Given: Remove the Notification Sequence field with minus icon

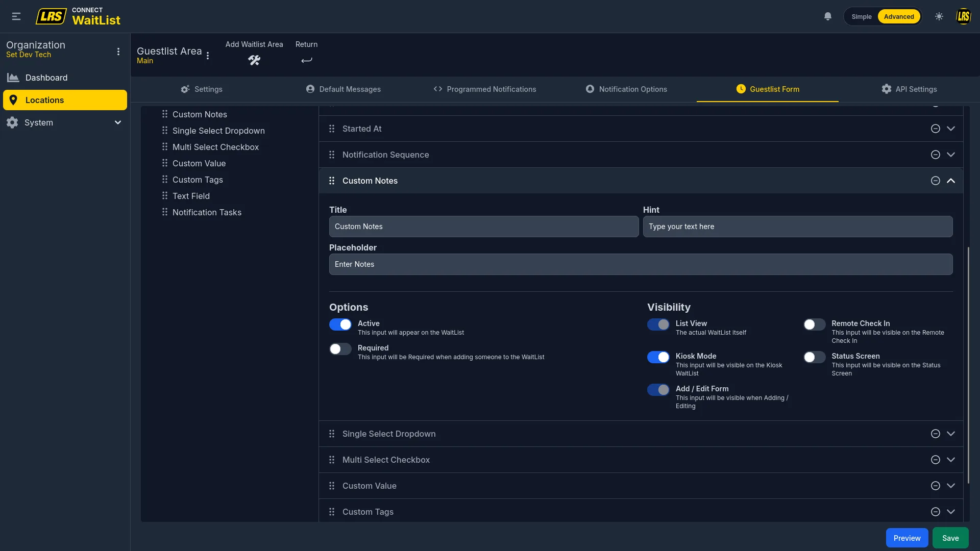Looking at the screenshot, I should click(x=935, y=155).
